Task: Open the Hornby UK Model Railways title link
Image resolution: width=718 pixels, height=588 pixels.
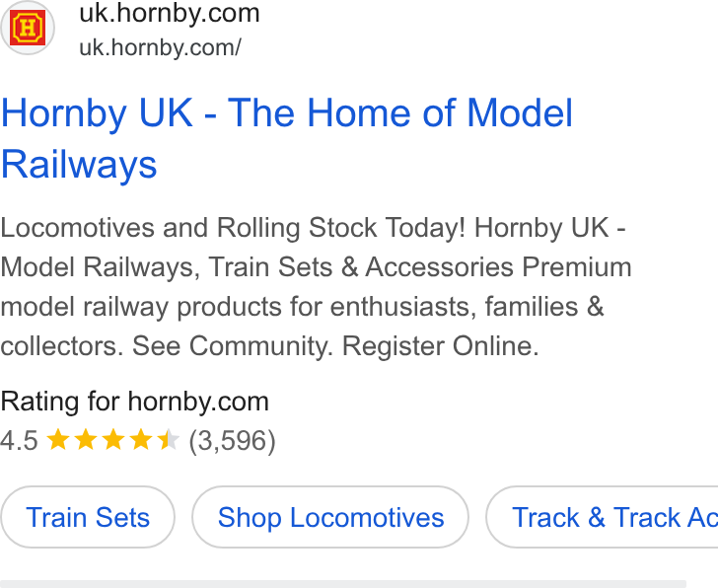Action: click(x=287, y=138)
